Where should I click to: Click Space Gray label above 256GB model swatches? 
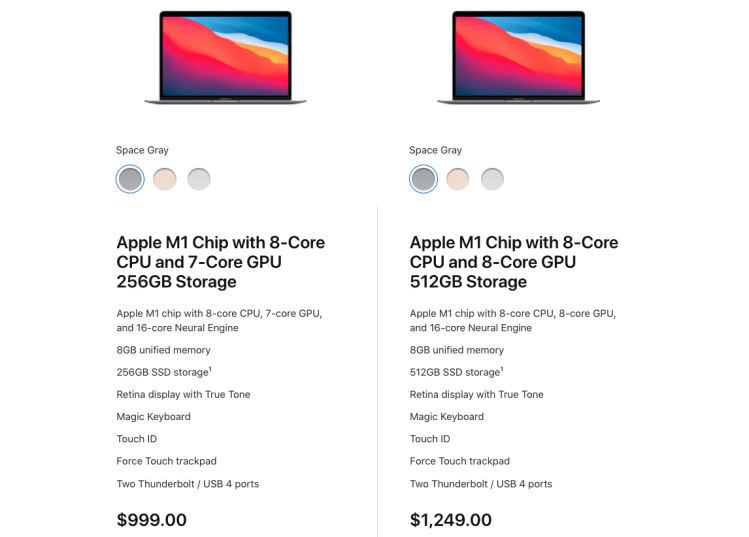coord(142,150)
